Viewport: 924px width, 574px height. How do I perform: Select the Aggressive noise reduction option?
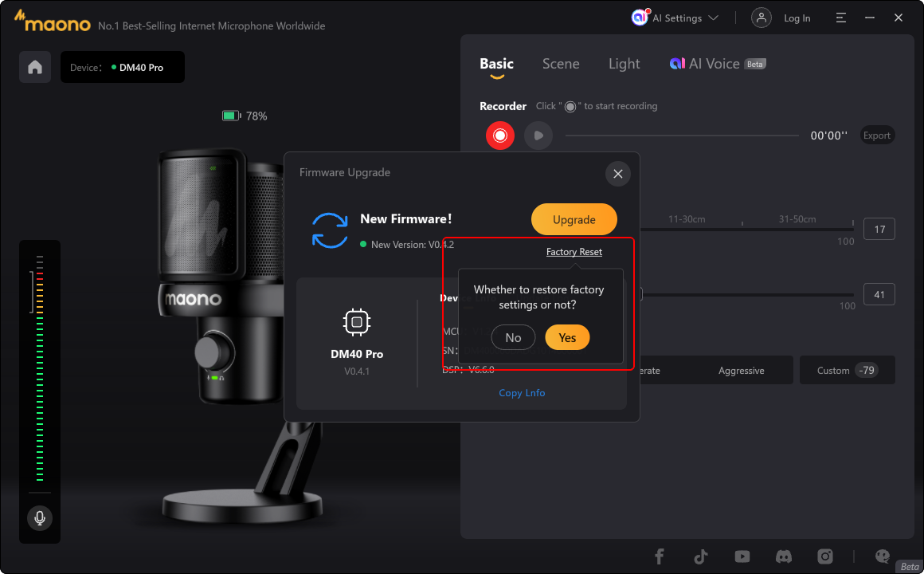click(x=742, y=371)
